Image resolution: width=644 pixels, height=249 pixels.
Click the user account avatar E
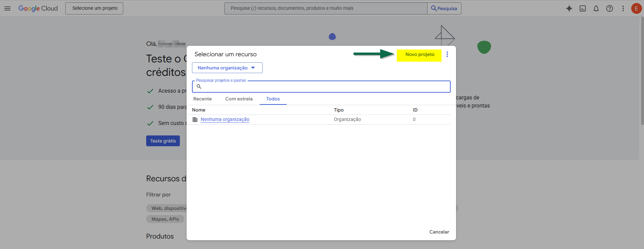(636, 8)
